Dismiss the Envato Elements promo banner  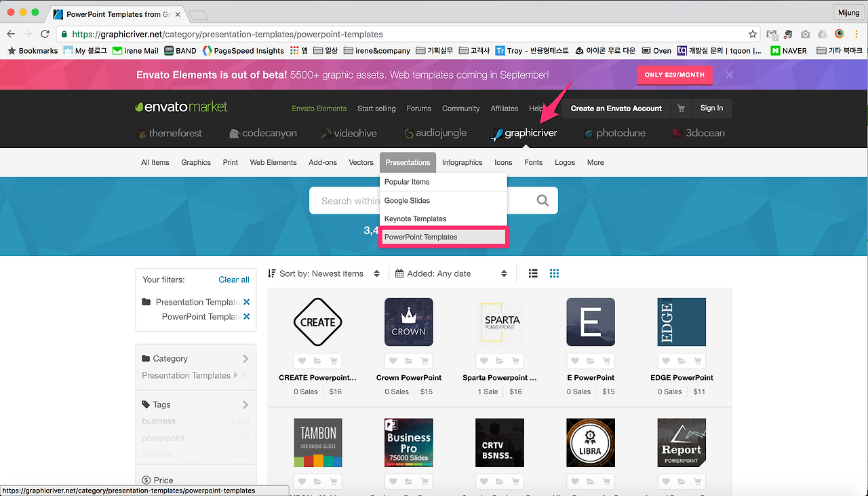pos(729,75)
